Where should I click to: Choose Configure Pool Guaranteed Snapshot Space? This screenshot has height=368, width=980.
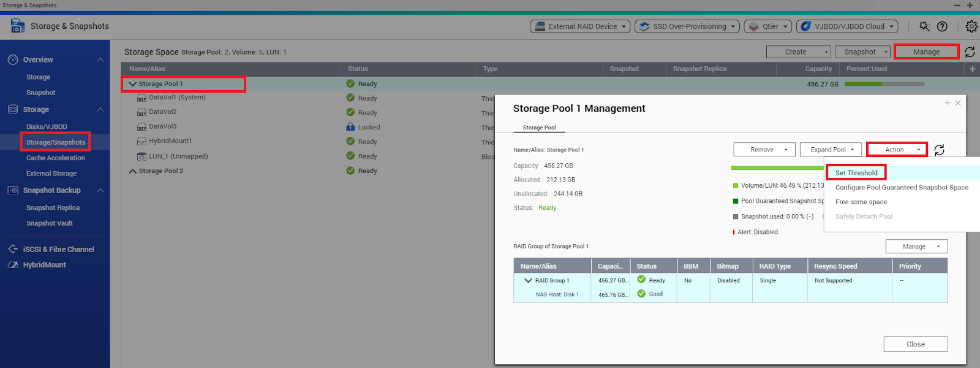(901, 188)
